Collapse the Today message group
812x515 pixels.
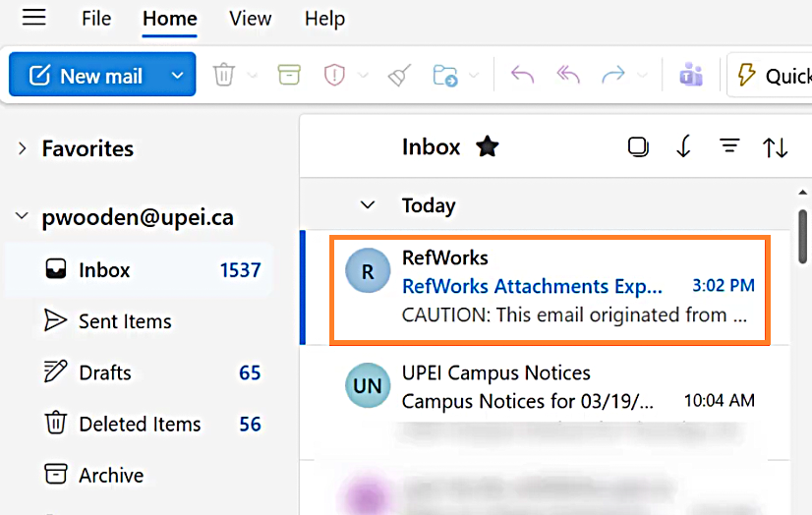(x=368, y=205)
